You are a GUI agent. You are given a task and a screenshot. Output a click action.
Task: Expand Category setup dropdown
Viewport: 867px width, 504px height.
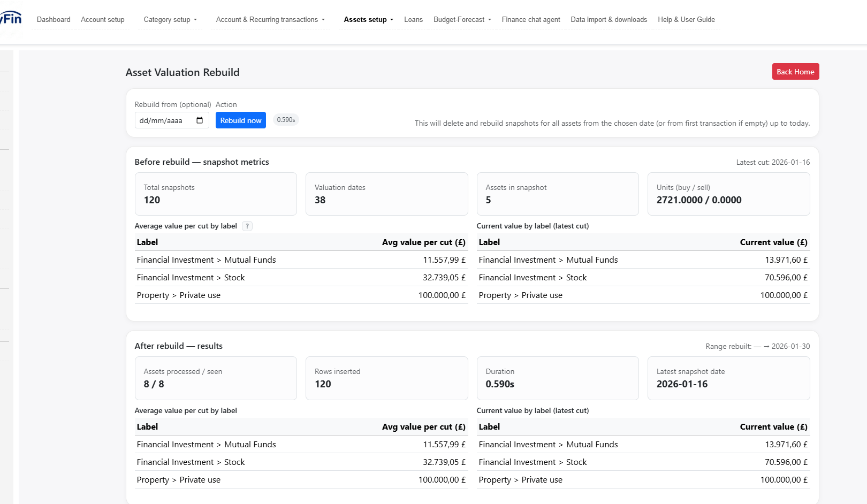pos(170,20)
